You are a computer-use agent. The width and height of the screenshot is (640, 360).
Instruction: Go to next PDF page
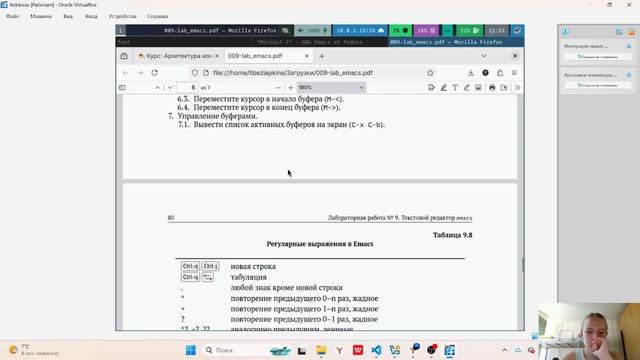(x=170, y=87)
